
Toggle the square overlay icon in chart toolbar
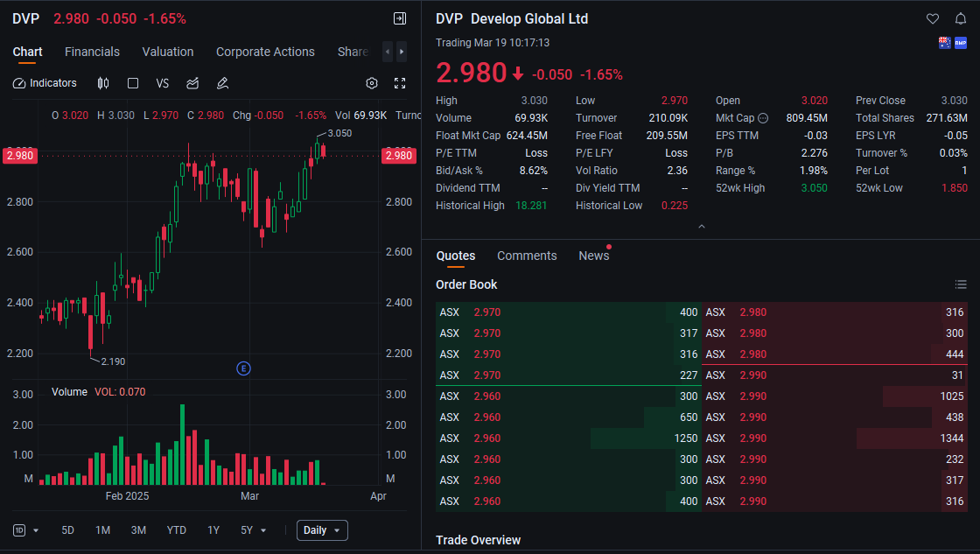133,83
